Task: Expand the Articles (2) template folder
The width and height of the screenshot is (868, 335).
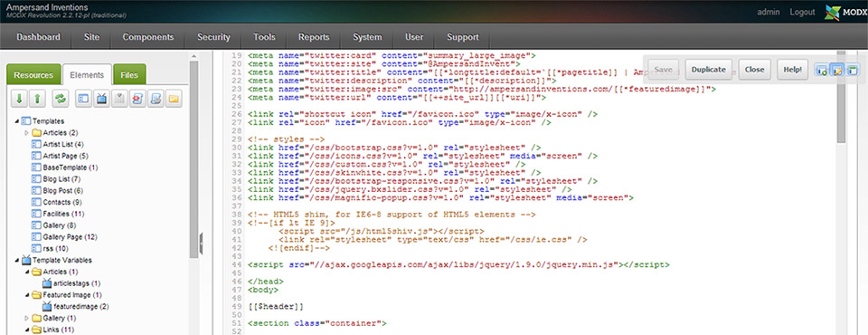Action: coord(27,132)
